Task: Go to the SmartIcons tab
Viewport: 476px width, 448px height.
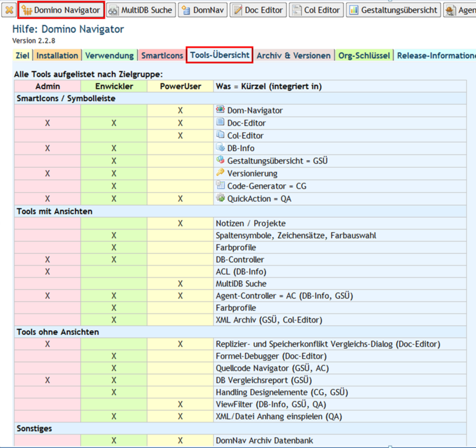Action: tap(162, 56)
